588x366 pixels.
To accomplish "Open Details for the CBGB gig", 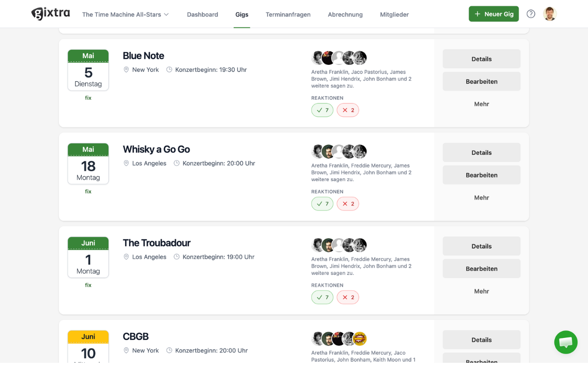I will (x=481, y=339).
